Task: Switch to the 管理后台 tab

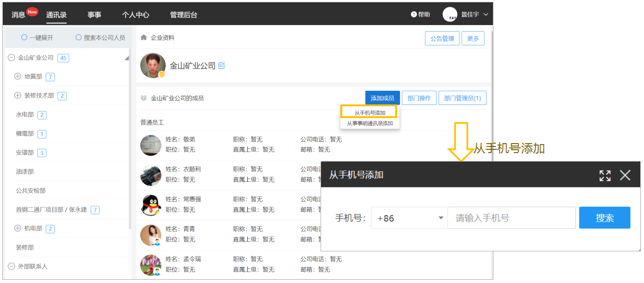Action: 184,15
